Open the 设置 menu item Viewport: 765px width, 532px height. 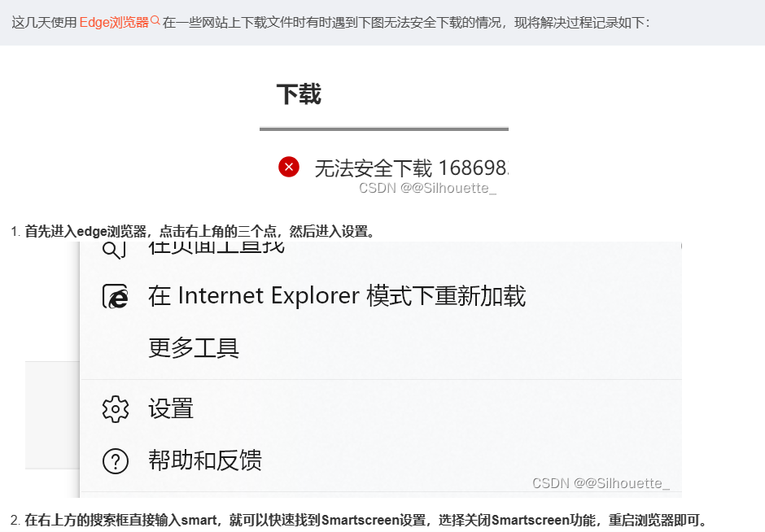pyautogui.click(x=171, y=408)
